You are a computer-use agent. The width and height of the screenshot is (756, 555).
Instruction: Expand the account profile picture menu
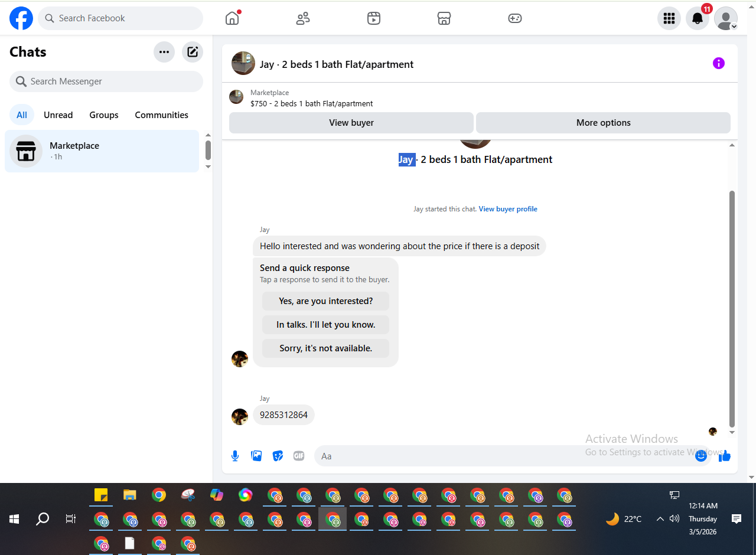pyautogui.click(x=726, y=18)
